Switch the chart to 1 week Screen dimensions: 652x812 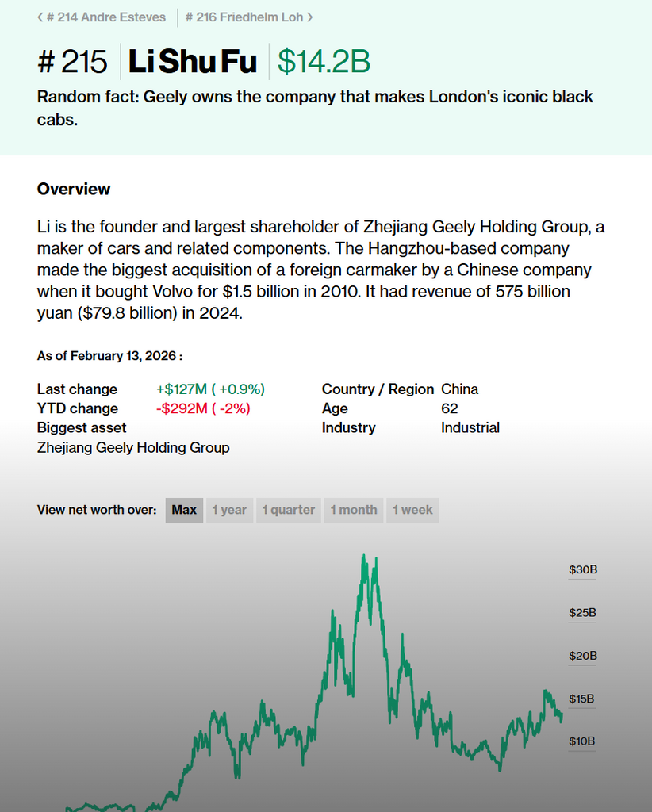pyautogui.click(x=412, y=510)
